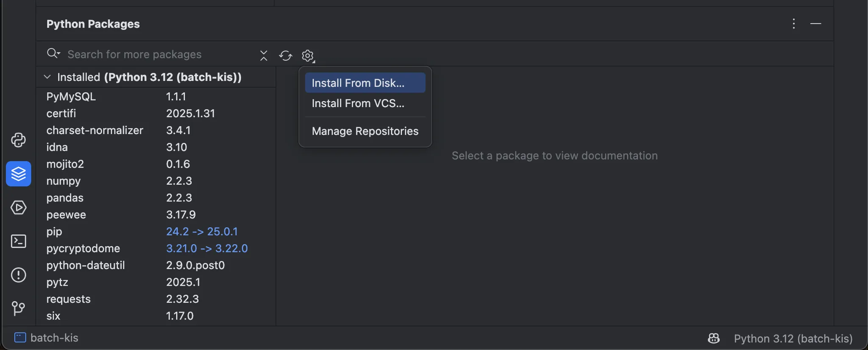Open the panel options three-dot menu
Viewport: 868px width, 350px height.
(x=793, y=24)
